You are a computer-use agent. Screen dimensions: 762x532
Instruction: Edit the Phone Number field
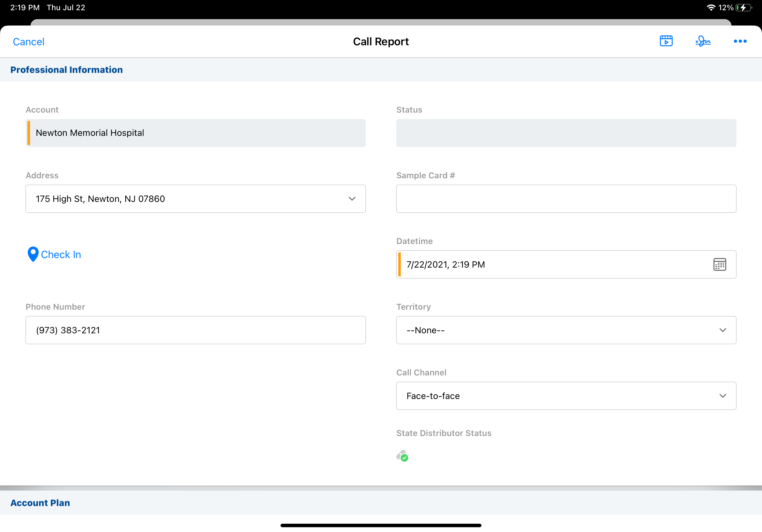195,330
